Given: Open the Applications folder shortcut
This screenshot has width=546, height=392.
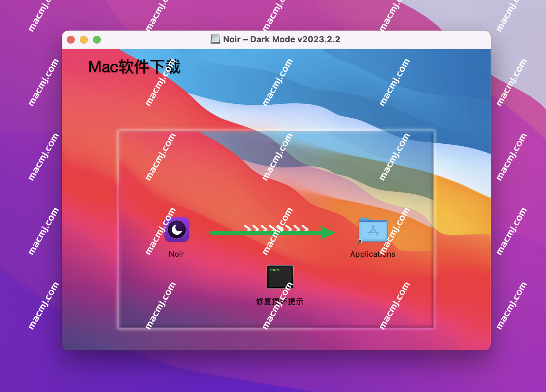Looking at the screenshot, I should pos(373,230).
